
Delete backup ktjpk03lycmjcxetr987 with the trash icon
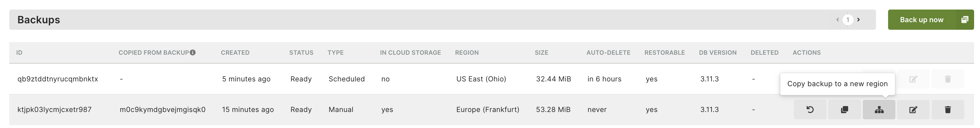click(x=948, y=110)
